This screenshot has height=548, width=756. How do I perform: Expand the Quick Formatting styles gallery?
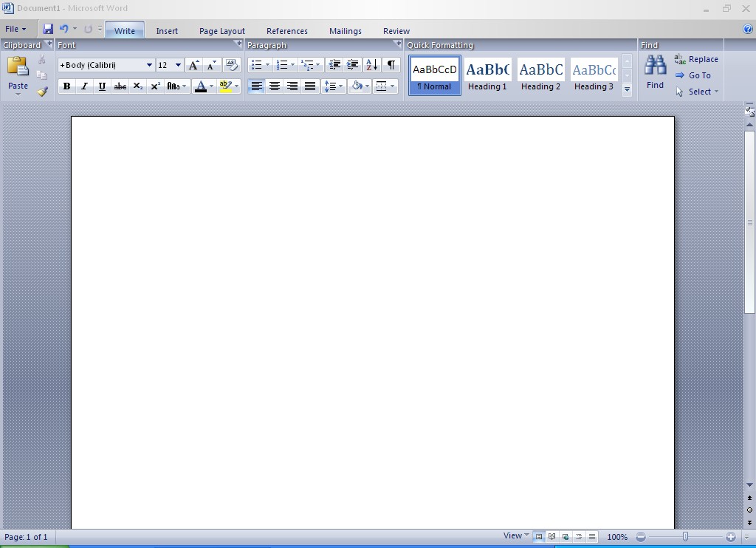click(x=627, y=89)
